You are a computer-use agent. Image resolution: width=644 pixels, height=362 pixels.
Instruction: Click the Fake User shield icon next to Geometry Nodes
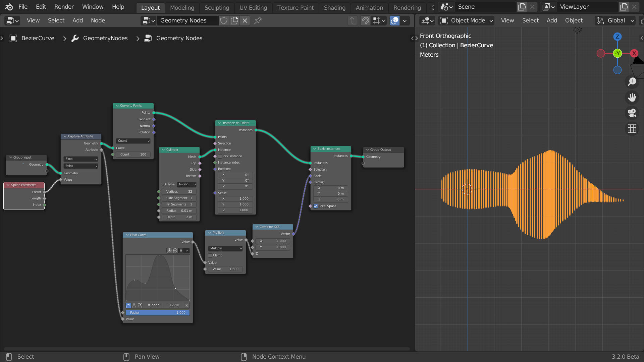223,20
